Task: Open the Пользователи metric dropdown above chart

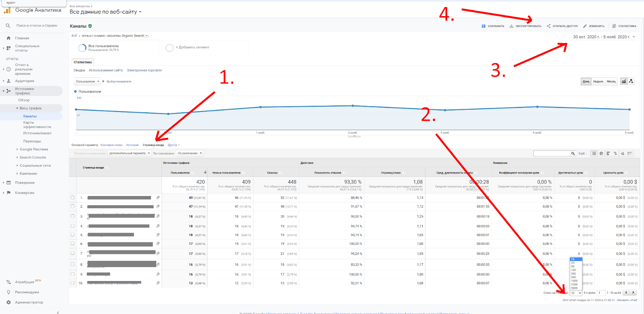Action: click(87, 81)
